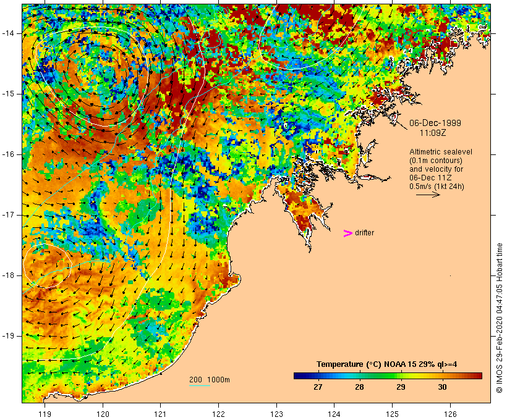Click the velocity scale reference arrow
The image size is (507, 420).
click(428, 195)
